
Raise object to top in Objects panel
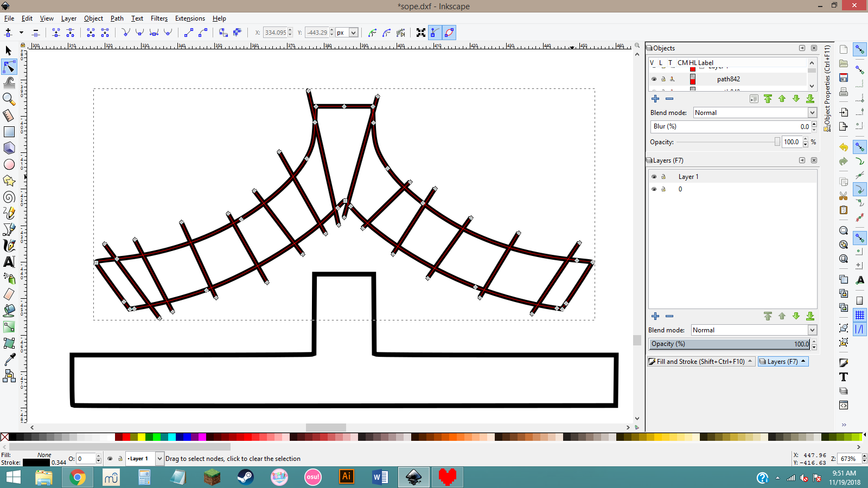[x=768, y=99]
